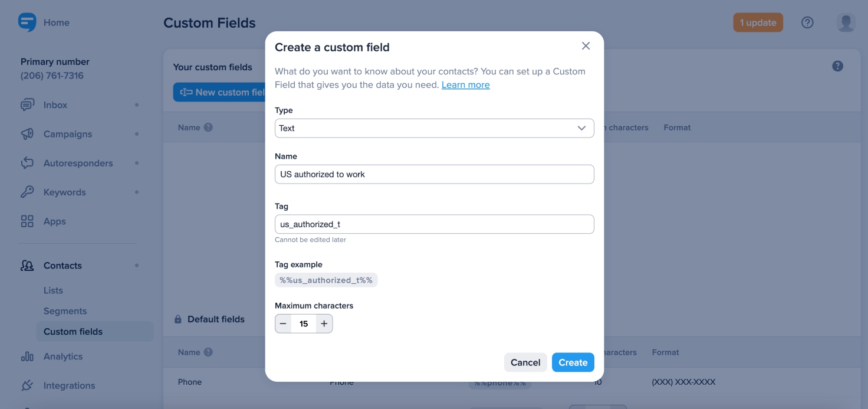Open the Type dropdown showing Text
The height and width of the screenshot is (409, 868).
pyautogui.click(x=434, y=128)
